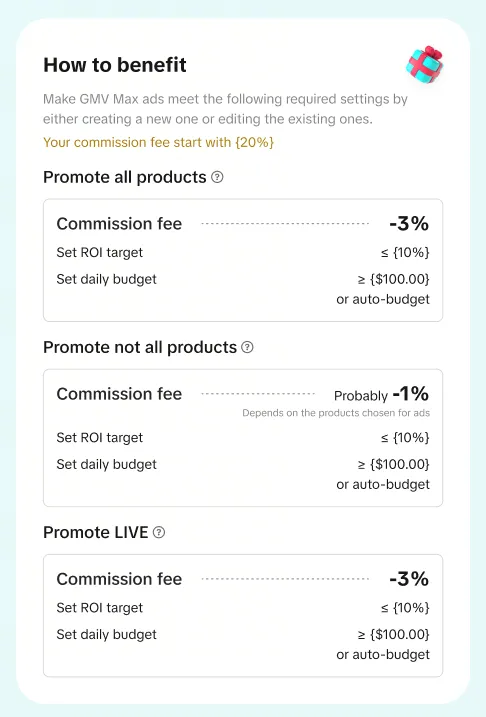Click the gift box icon

tap(425, 64)
